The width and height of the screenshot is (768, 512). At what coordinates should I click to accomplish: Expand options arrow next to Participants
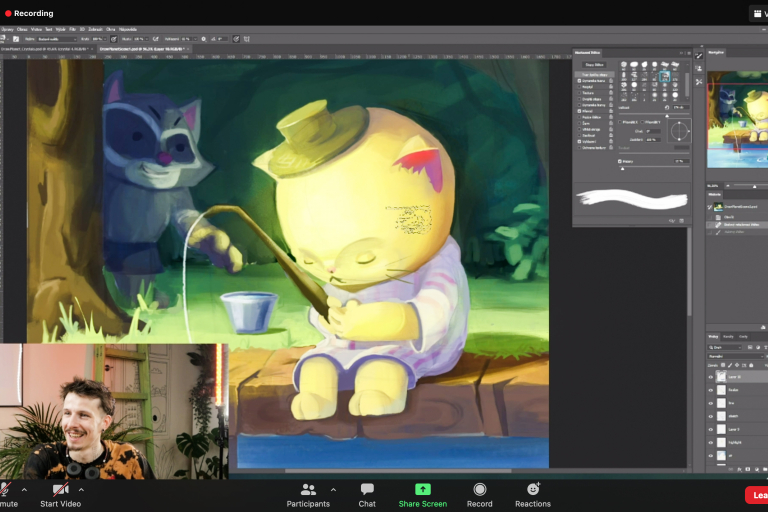(333, 490)
